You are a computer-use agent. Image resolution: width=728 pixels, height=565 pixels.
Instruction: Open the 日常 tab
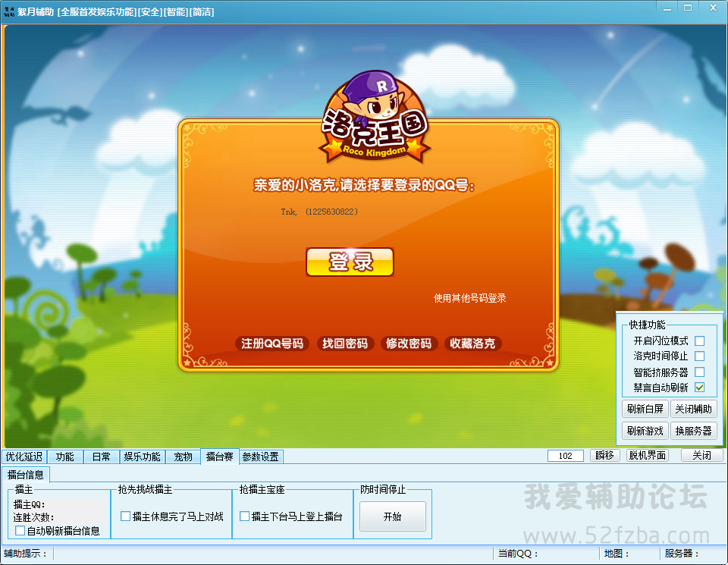tap(101, 457)
